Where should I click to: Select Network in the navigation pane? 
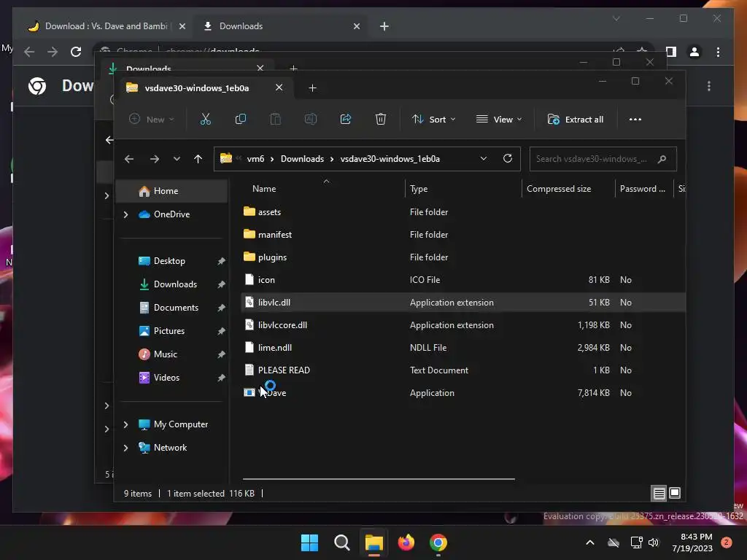170,448
